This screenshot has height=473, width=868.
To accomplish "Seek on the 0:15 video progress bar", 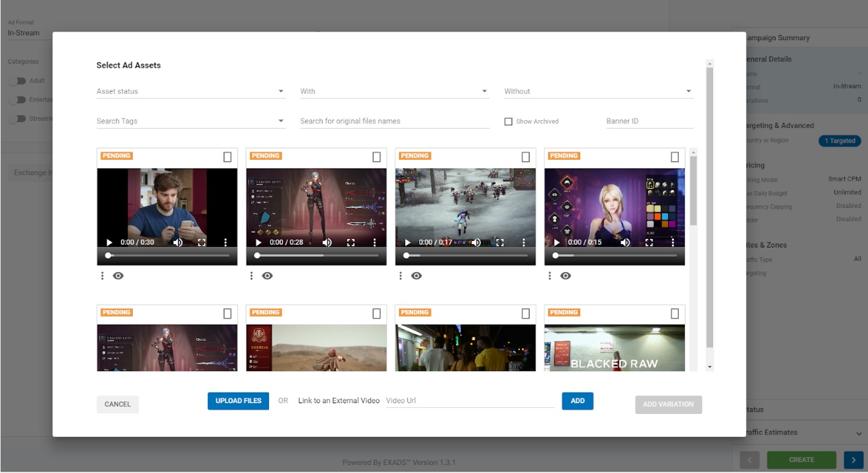I will pos(614,256).
